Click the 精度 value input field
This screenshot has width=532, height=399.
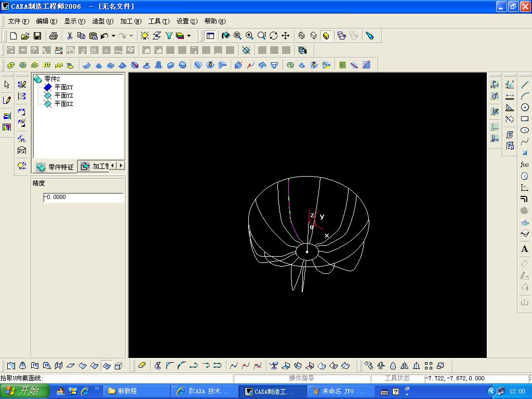pyautogui.click(x=84, y=197)
